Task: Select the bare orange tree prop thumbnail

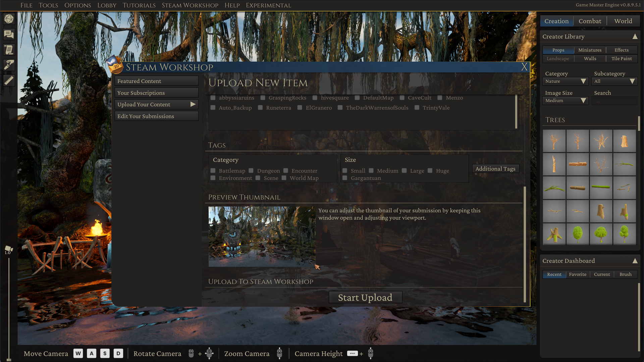Action: click(554, 141)
